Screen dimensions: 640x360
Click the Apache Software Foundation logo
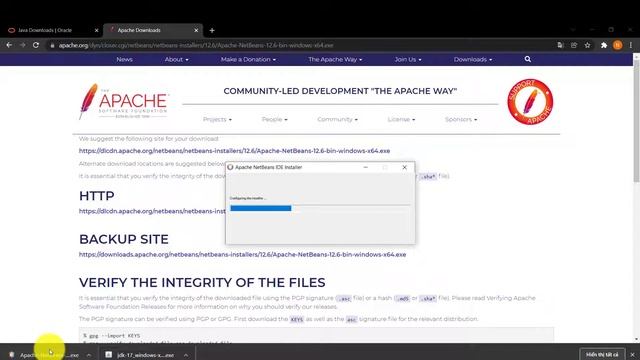pos(124,101)
